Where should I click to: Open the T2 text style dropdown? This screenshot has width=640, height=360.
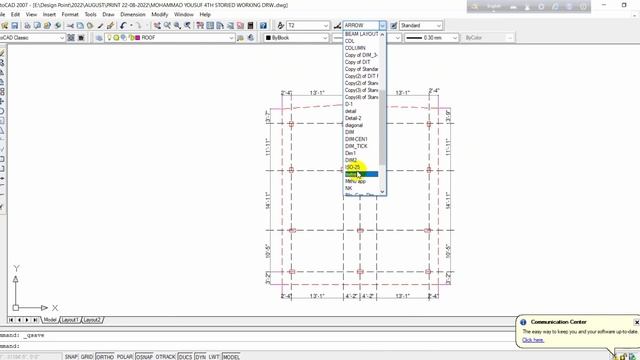pyautogui.click(x=326, y=26)
